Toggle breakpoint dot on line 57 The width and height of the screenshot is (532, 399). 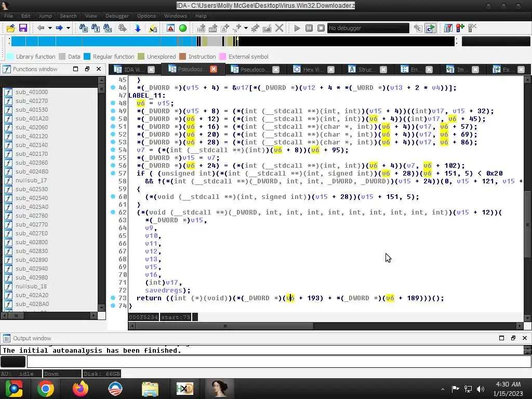[x=113, y=173]
